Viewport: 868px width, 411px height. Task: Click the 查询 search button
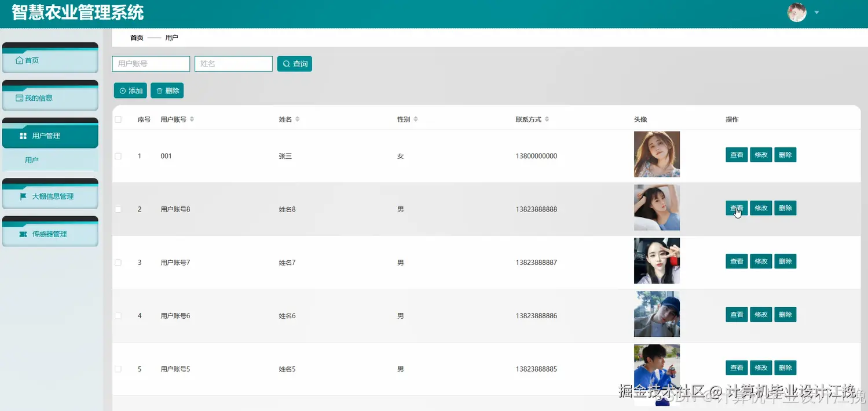(x=295, y=64)
